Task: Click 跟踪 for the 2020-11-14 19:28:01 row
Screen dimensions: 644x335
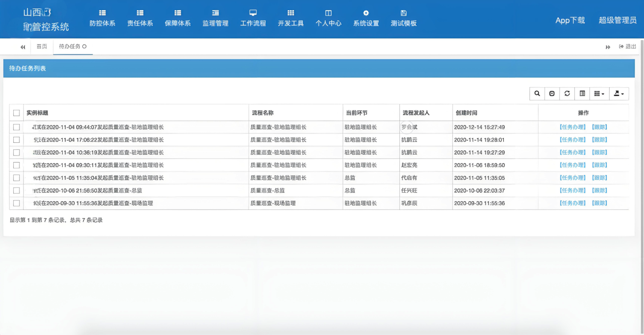Action: [599, 140]
